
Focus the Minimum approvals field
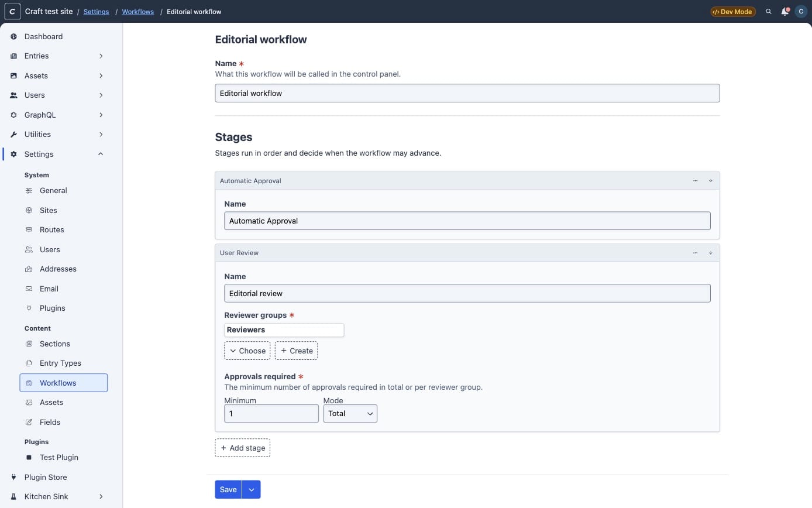tap(271, 414)
